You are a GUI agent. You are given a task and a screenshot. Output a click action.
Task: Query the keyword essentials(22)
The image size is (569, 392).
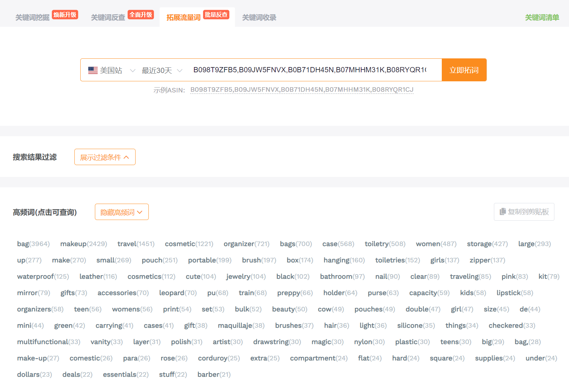[x=126, y=375]
